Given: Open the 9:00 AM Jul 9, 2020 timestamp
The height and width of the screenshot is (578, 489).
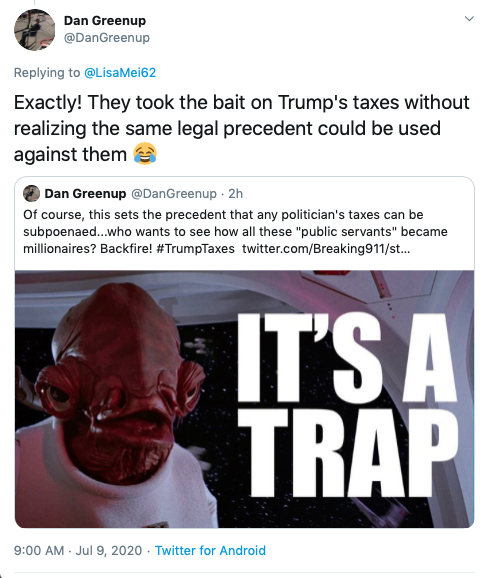Looking at the screenshot, I should tap(78, 550).
